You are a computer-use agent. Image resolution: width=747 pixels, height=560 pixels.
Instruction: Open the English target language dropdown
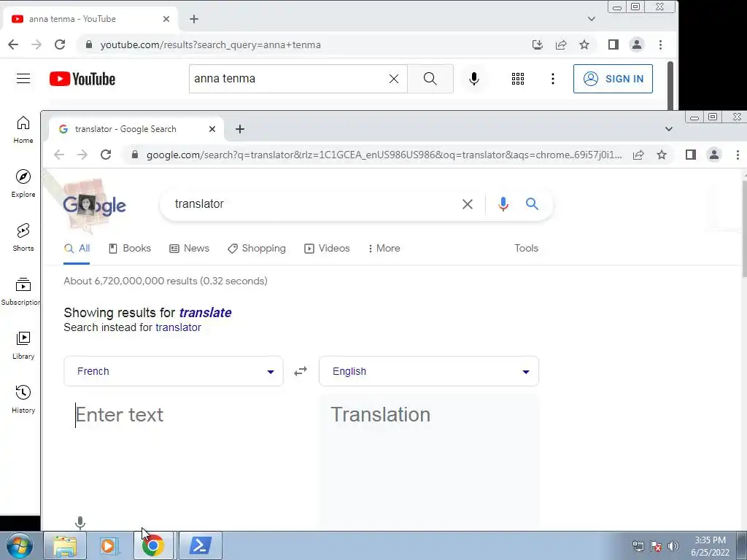click(x=429, y=371)
